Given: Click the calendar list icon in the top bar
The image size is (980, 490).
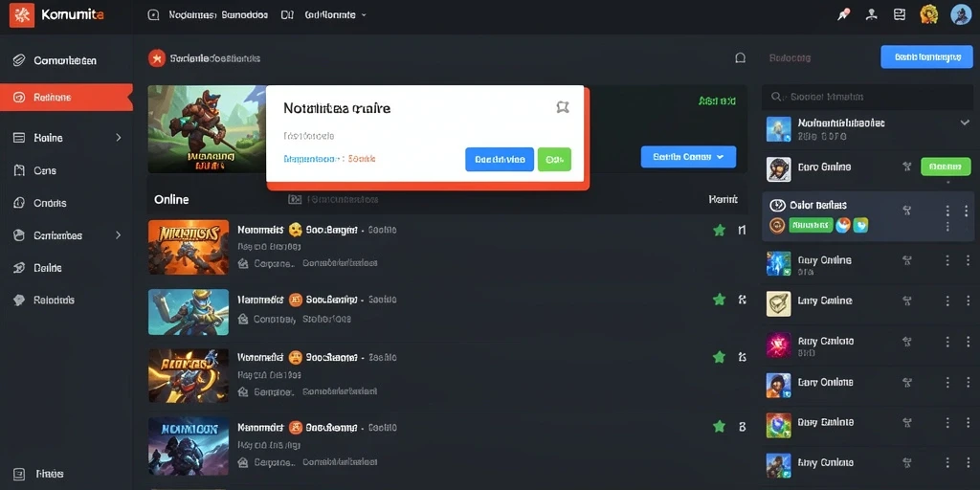Looking at the screenshot, I should click(x=900, y=15).
